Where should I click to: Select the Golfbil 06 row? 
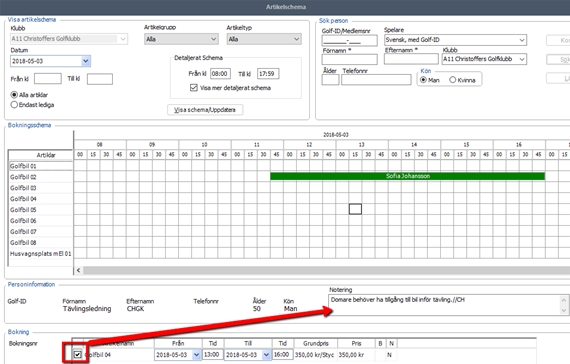[x=41, y=220]
